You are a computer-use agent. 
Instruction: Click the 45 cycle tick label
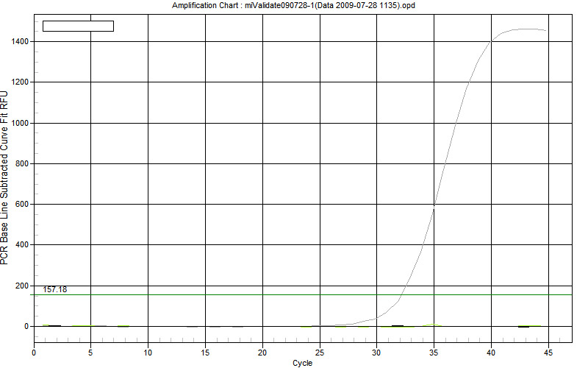pos(548,353)
